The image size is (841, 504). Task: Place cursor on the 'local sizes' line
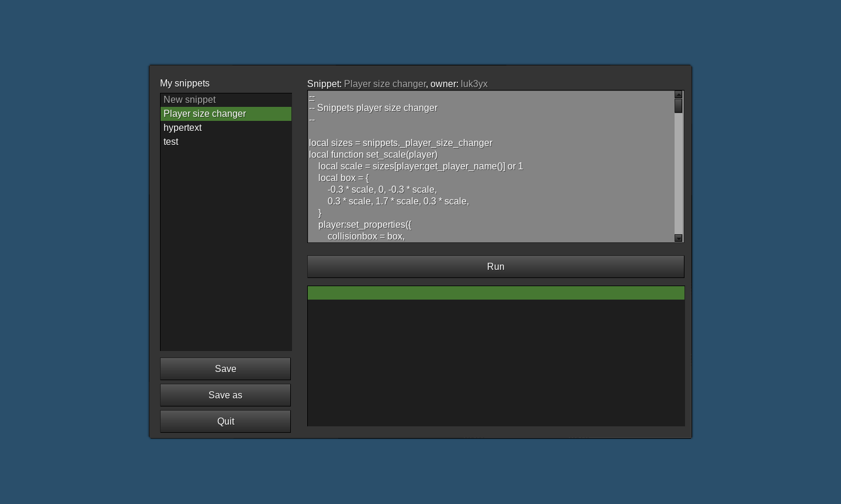(x=401, y=143)
